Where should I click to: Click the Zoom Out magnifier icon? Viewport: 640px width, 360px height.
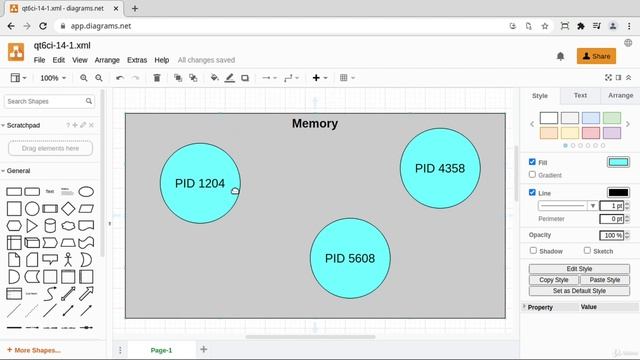(x=99, y=78)
